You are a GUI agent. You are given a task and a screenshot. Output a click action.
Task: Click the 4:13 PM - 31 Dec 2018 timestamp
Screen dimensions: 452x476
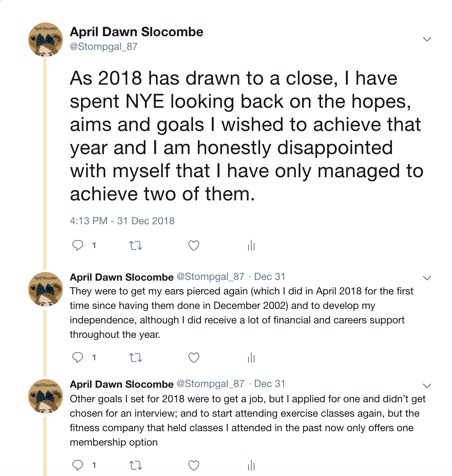pyautogui.click(x=122, y=221)
